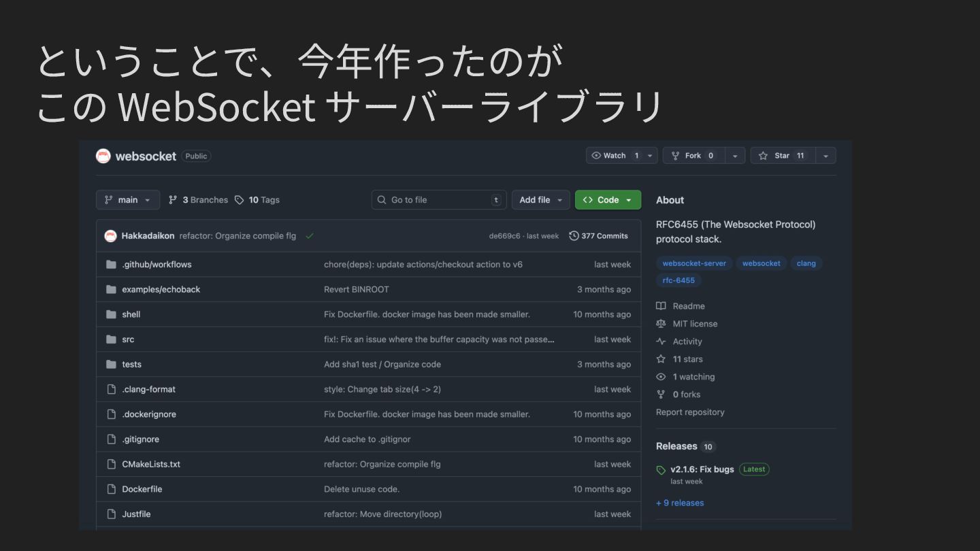
Task: Click the Hakkadaikon repository avatar icon
Action: coord(103,156)
